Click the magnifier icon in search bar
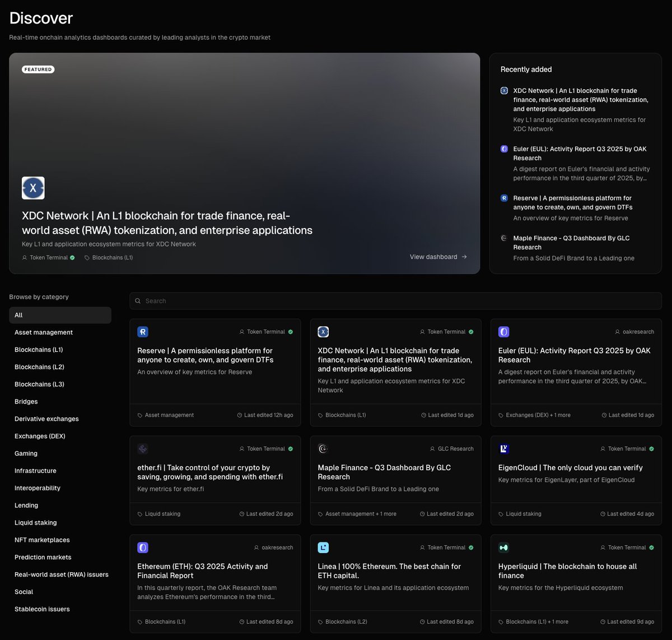The width and height of the screenshot is (672, 640). click(x=138, y=301)
